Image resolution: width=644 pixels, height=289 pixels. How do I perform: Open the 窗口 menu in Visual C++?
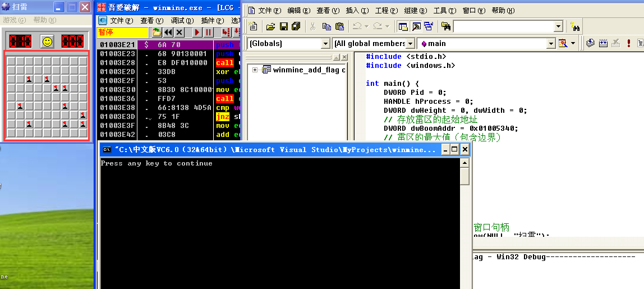click(474, 11)
